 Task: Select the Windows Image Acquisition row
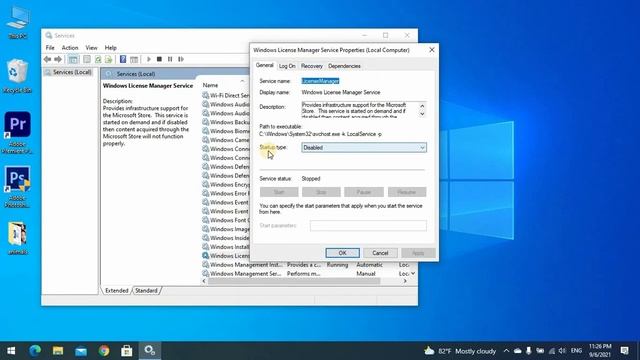pos(226,229)
